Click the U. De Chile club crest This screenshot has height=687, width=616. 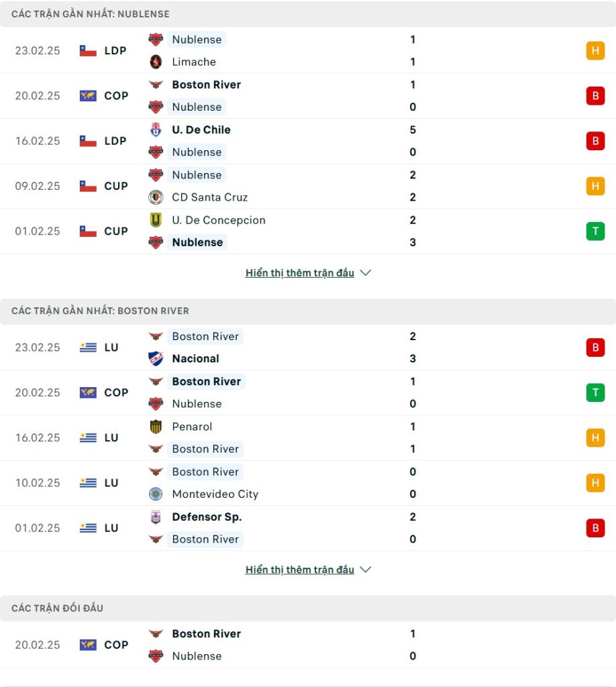pos(156,129)
